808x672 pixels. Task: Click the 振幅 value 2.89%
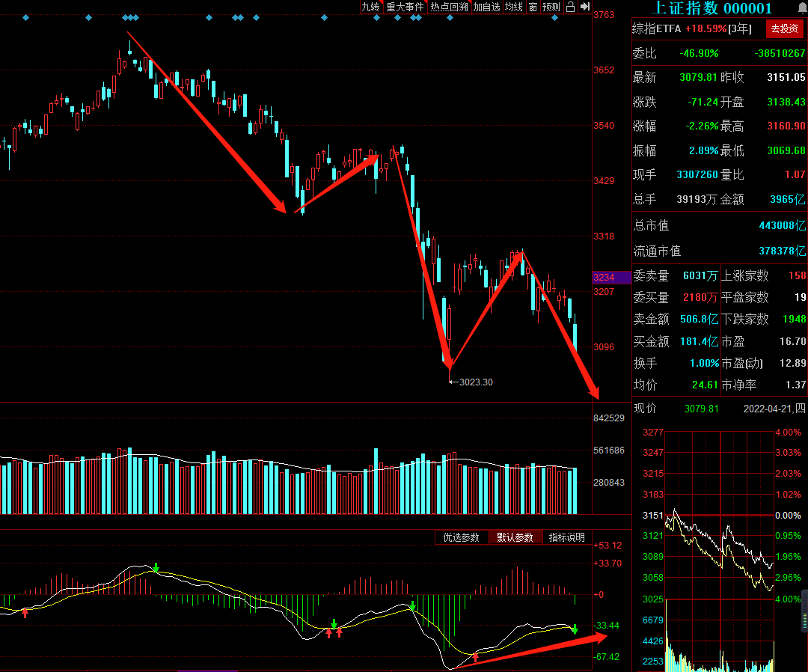(704, 150)
